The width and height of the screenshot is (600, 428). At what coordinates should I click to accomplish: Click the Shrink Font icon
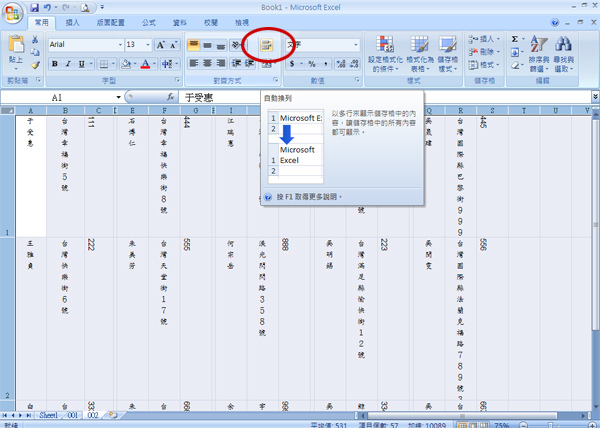click(173, 45)
